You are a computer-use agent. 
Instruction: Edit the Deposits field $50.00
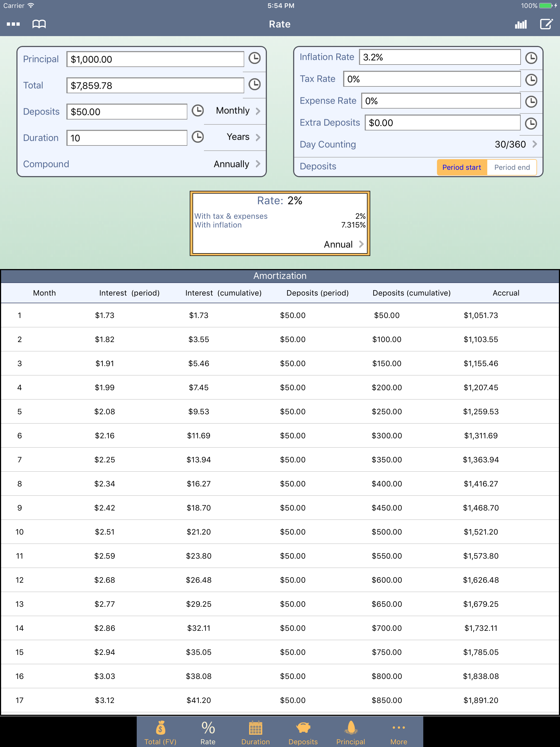[x=127, y=112]
